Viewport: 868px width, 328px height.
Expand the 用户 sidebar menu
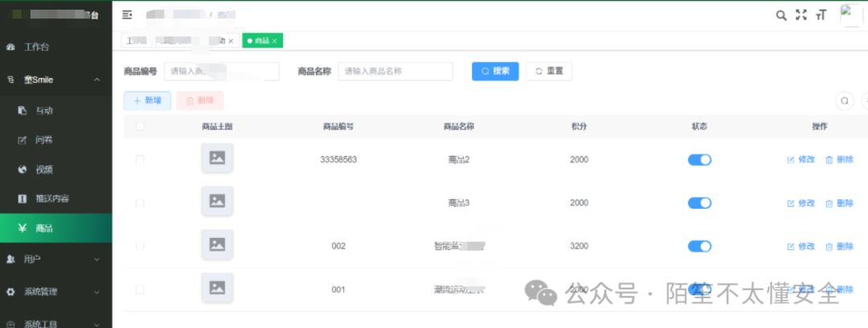click(56, 259)
